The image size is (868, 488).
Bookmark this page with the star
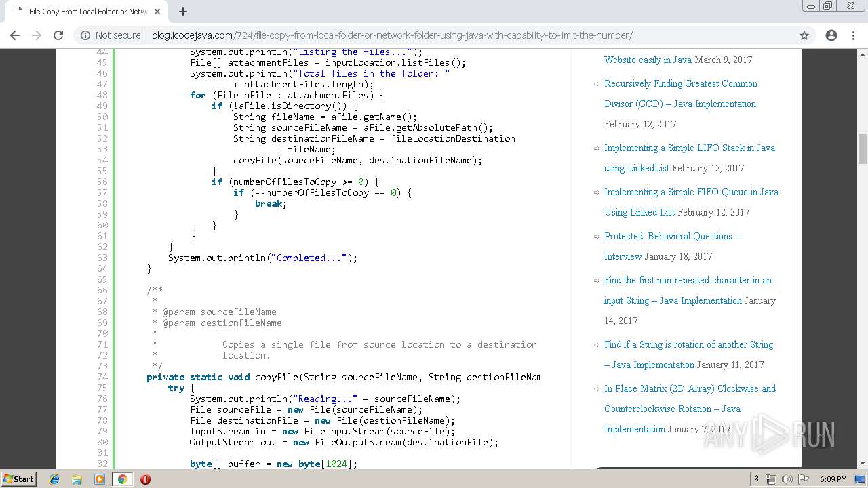click(804, 35)
